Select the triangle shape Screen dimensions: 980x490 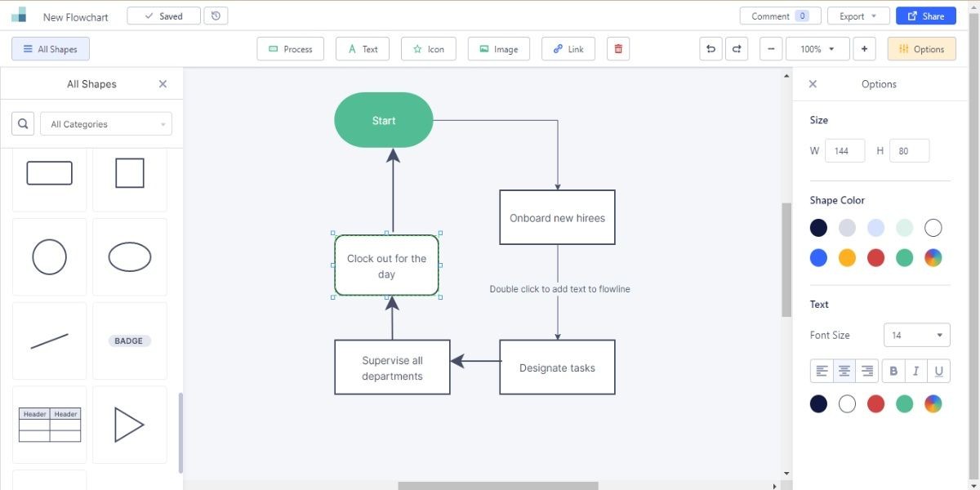(130, 425)
